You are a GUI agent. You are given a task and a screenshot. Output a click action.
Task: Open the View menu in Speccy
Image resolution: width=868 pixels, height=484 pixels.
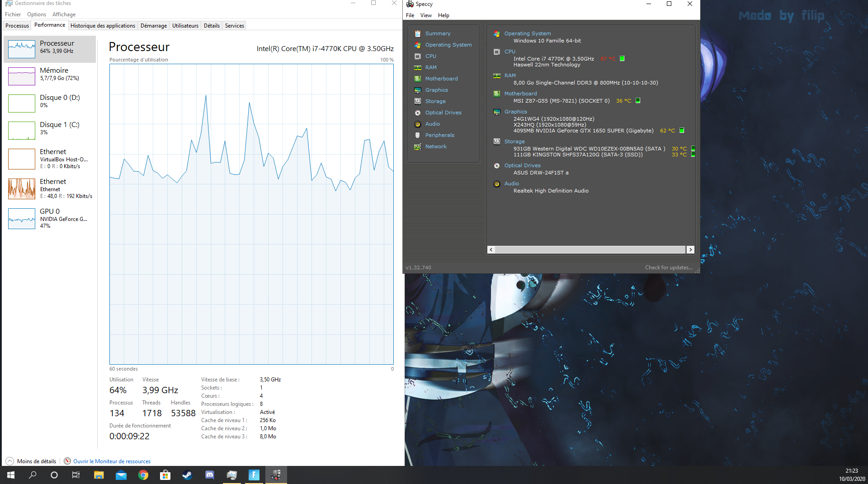point(426,15)
